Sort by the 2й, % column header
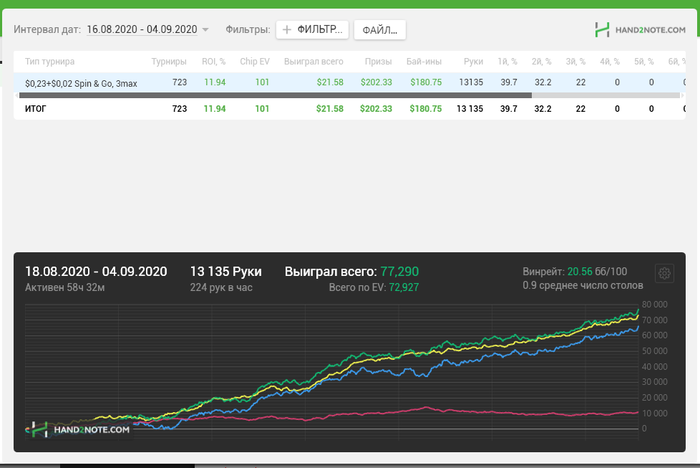Image resolution: width=700 pixels, height=468 pixels. pyautogui.click(x=542, y=62)
